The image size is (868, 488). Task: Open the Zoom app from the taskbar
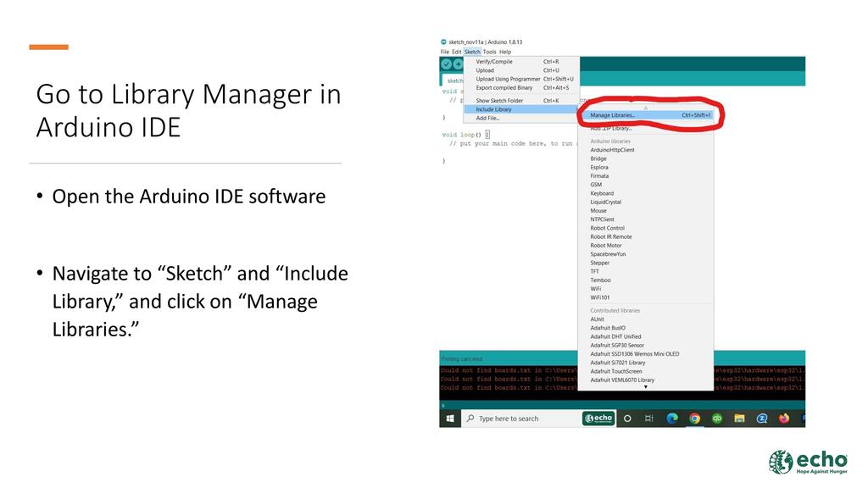(x=761, y=419)
